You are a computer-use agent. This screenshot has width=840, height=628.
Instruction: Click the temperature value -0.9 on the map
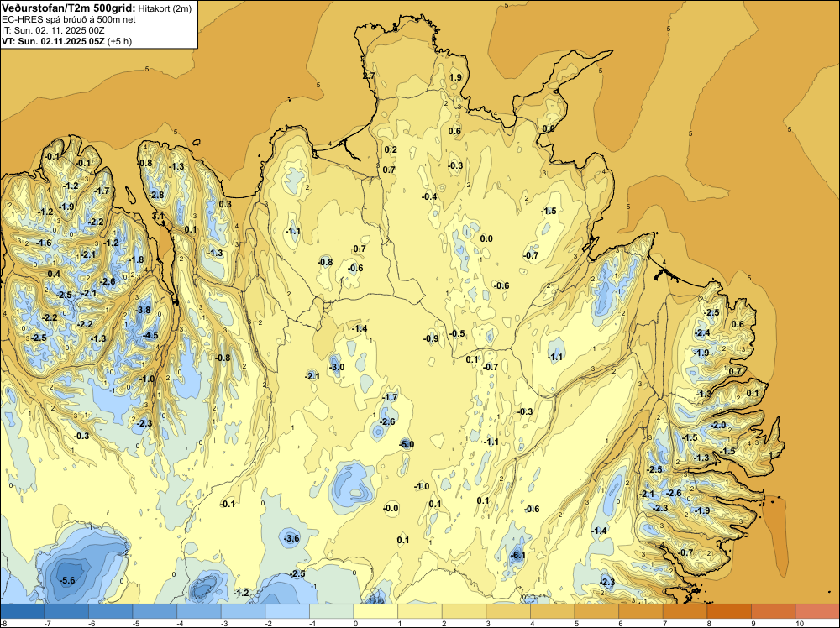431,338
